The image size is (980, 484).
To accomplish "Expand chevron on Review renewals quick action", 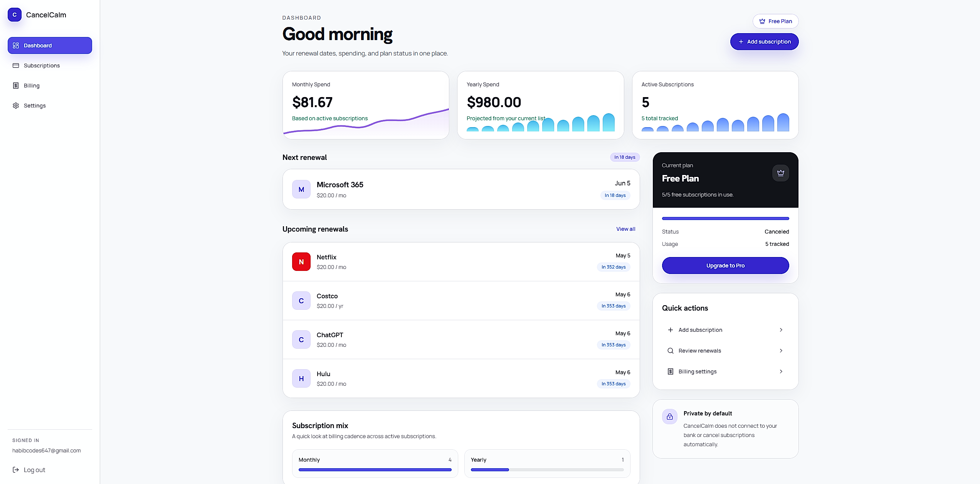I will (x=781, y=351).
